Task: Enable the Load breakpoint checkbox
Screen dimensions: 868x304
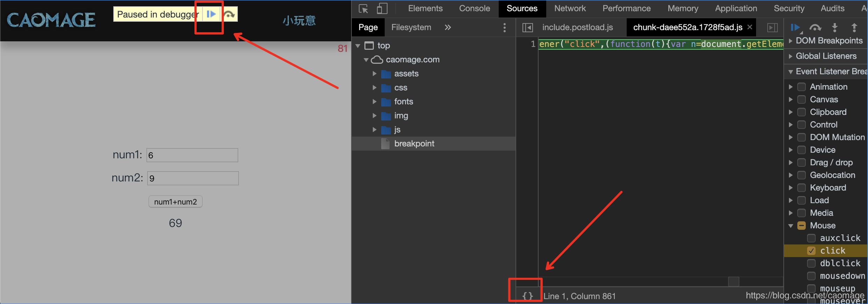Action: pyautogui.click(x=802, y=200)
